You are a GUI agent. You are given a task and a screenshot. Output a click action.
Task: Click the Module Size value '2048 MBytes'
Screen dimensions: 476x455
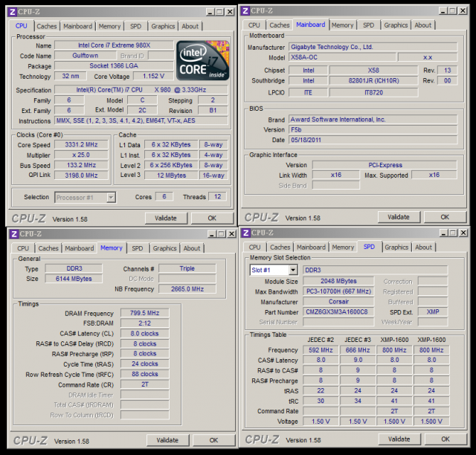pyautogui.click(x=338, y=281)
